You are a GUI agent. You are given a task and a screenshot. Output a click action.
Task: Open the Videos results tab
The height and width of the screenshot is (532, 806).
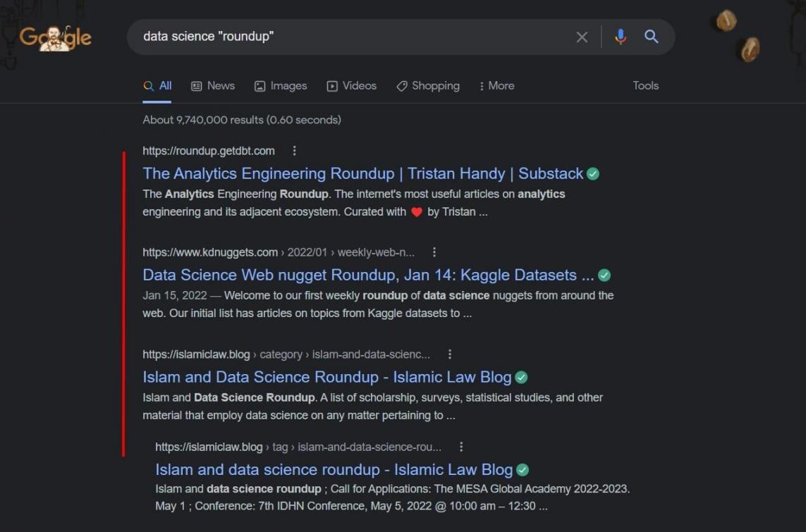(351, 86)
